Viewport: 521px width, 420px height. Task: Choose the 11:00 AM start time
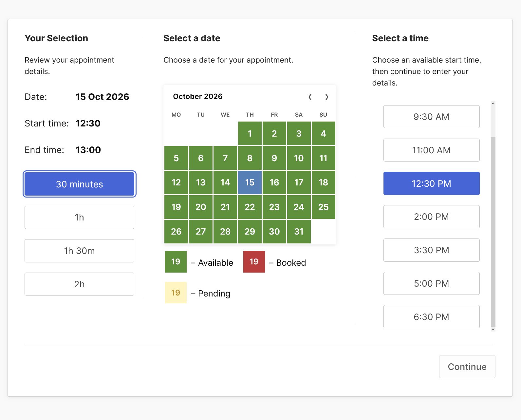(432, 150)
